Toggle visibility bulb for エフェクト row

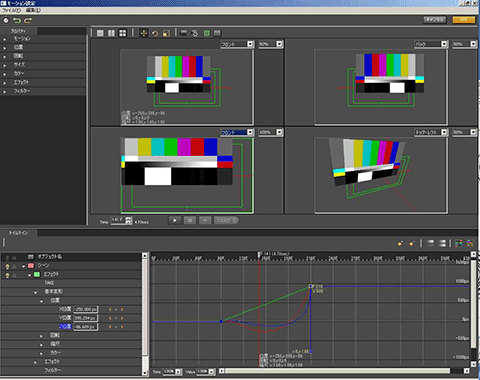(x=8, y=275)
